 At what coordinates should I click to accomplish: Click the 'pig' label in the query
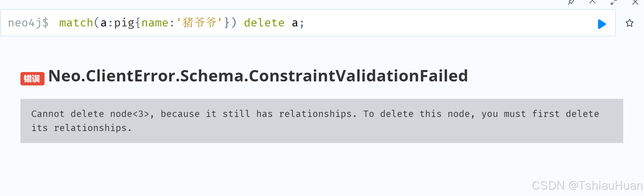pyautogui.click(x=124, y=23)
